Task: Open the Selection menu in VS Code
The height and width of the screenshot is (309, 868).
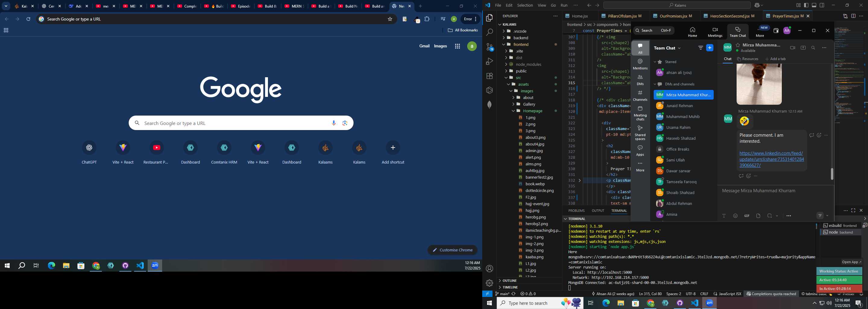Action: click(525, 5)
